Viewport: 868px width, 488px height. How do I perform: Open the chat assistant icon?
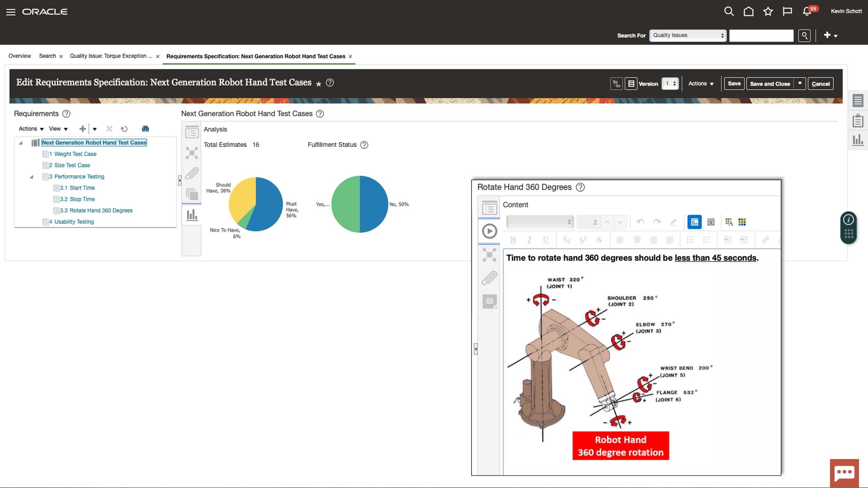tap(844, 473)
